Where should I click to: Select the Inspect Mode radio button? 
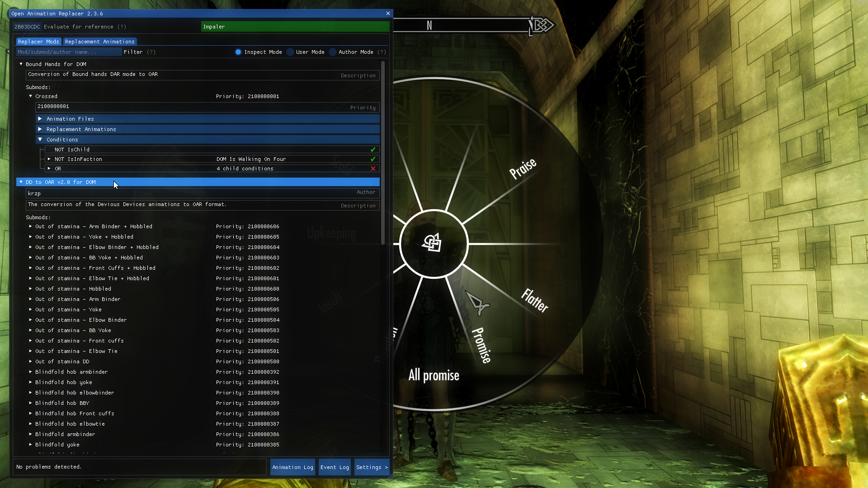238,52
